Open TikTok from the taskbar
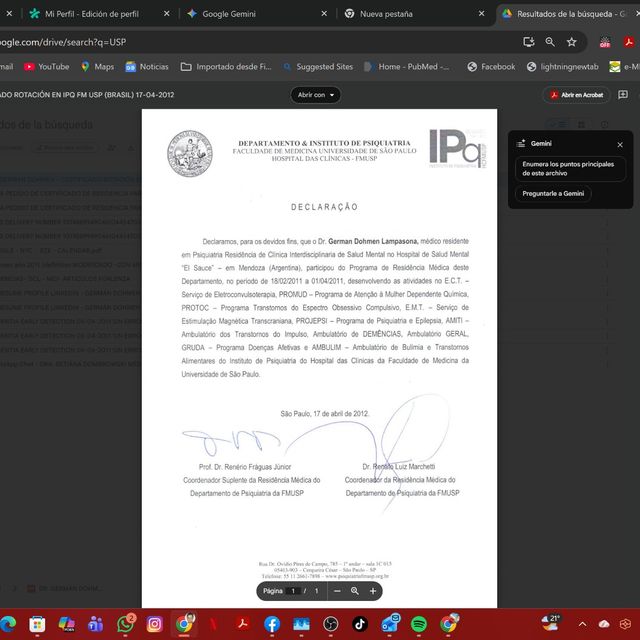 [360, 624]
